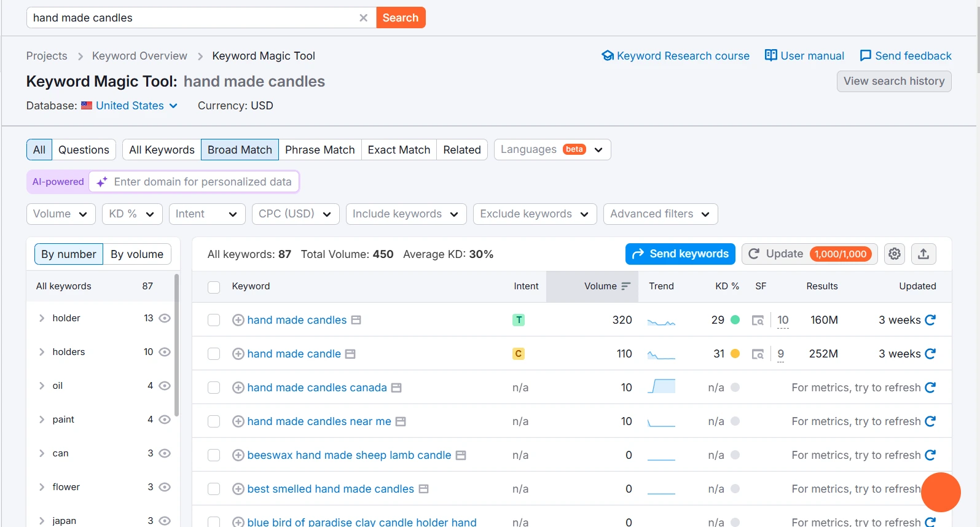980x527 pixels.
Task: Add hand made candle keyword with plus icon
Action: (x=238, y=354)
